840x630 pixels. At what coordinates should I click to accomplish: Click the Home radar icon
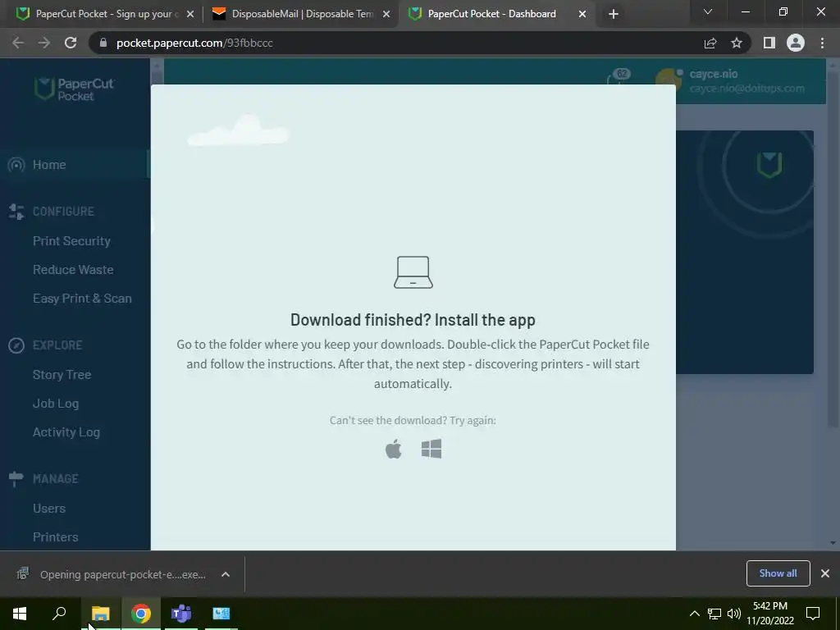tap(16, 164)
